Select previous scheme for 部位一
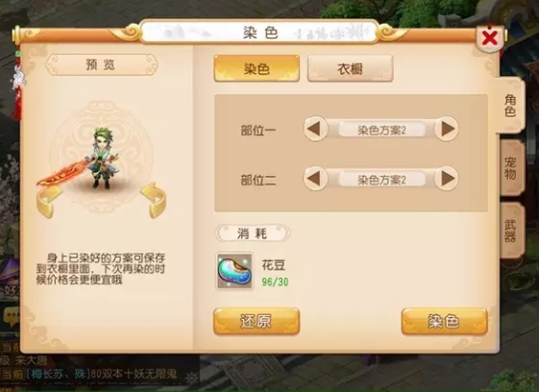This screenshot has width=539, height=392. pos(315,129)
